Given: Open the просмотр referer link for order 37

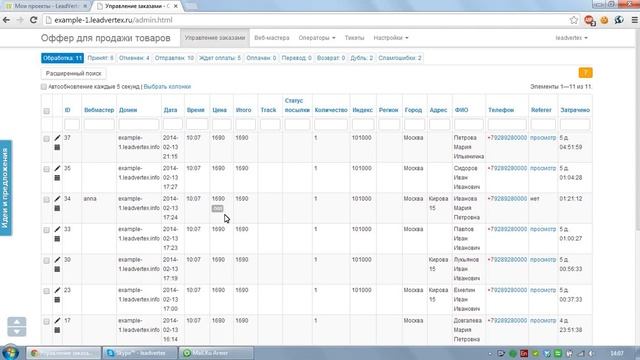Looking at the screenshot, I should point(543,138).
